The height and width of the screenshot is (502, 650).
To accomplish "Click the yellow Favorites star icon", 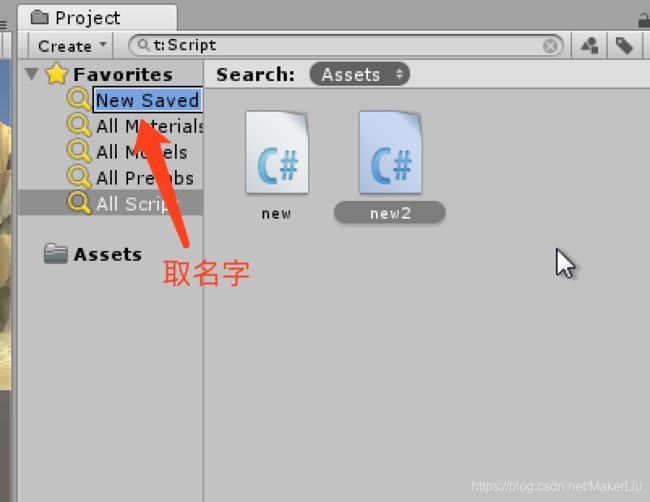I will [x=56, y=74].
